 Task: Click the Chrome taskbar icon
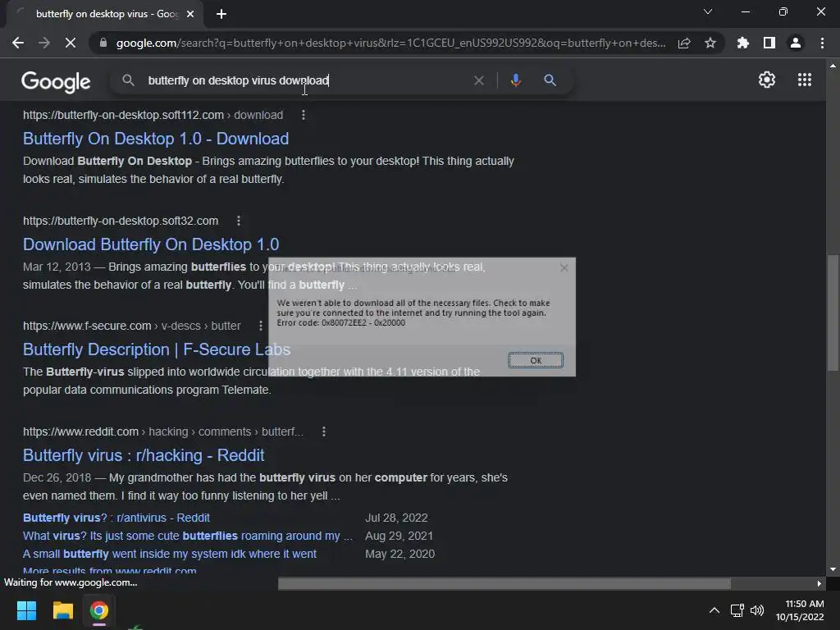coord(99,610)
